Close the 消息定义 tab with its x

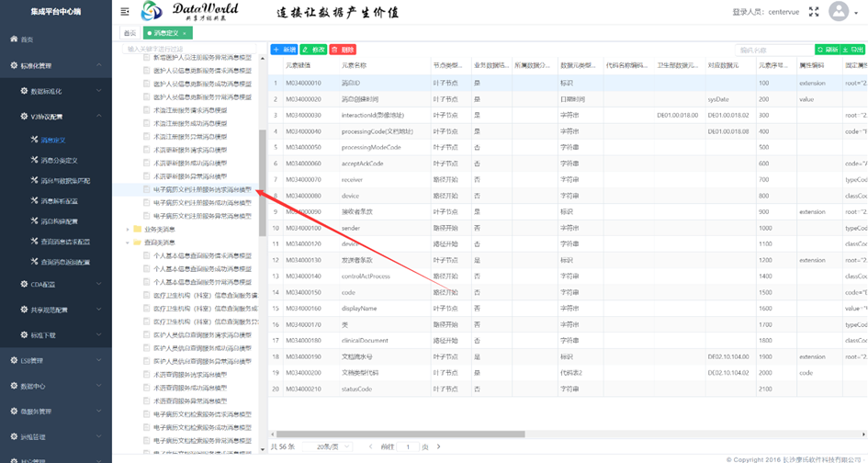(185, 33)
